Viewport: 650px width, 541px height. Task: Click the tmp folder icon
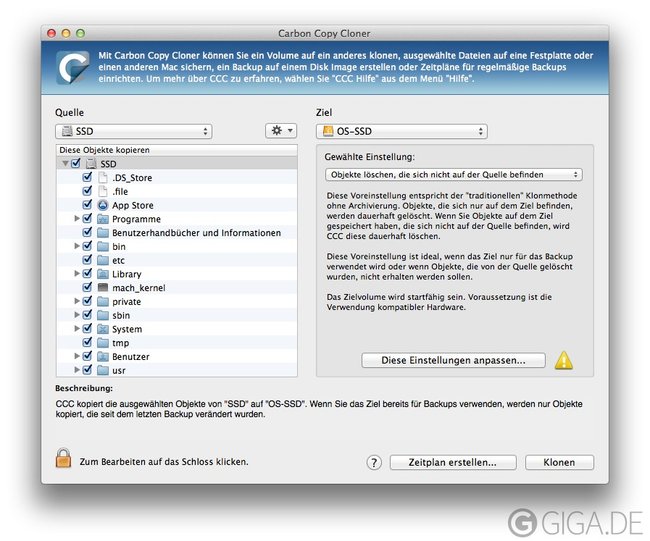[103, 343]
